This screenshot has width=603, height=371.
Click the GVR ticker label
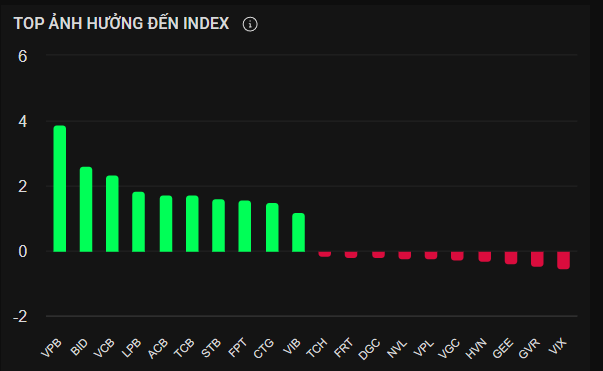(x=529, y=348)
